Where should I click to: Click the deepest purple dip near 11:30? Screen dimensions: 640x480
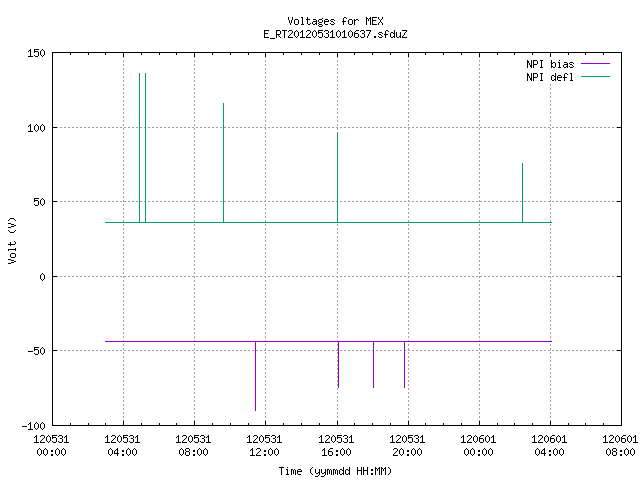[256, 376]
